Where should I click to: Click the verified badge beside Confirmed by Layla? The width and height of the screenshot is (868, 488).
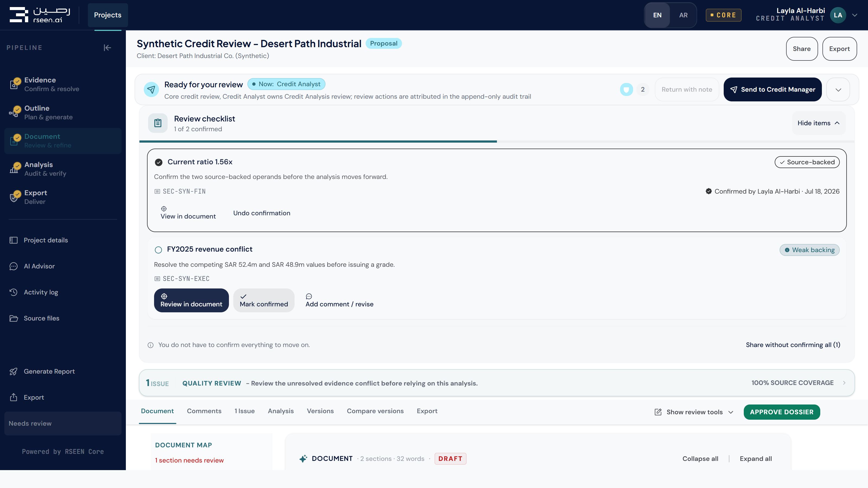coord(709,191)
